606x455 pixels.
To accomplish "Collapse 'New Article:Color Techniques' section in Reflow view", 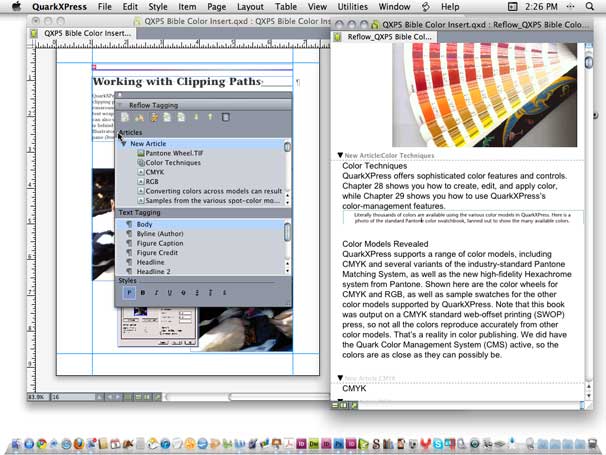I will point(340,155).
